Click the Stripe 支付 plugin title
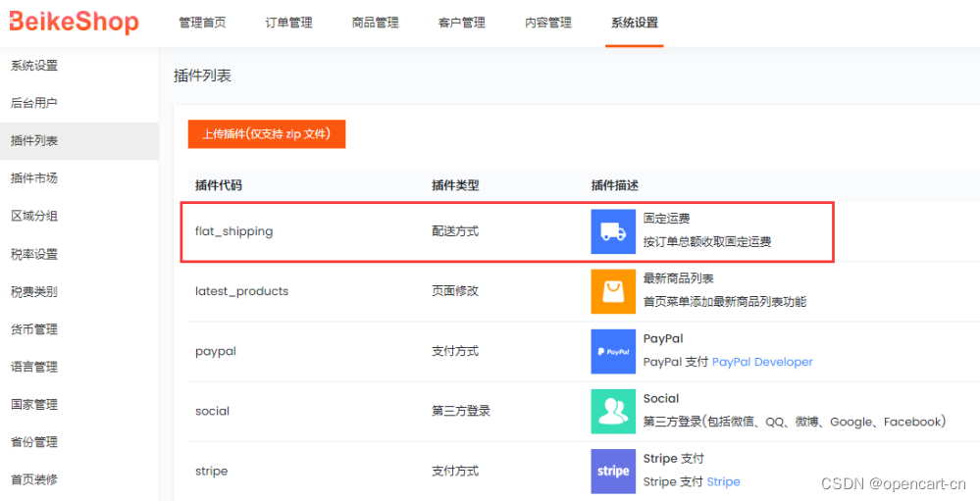The height and width of the screenshot is (501, 980). point(674,459)
